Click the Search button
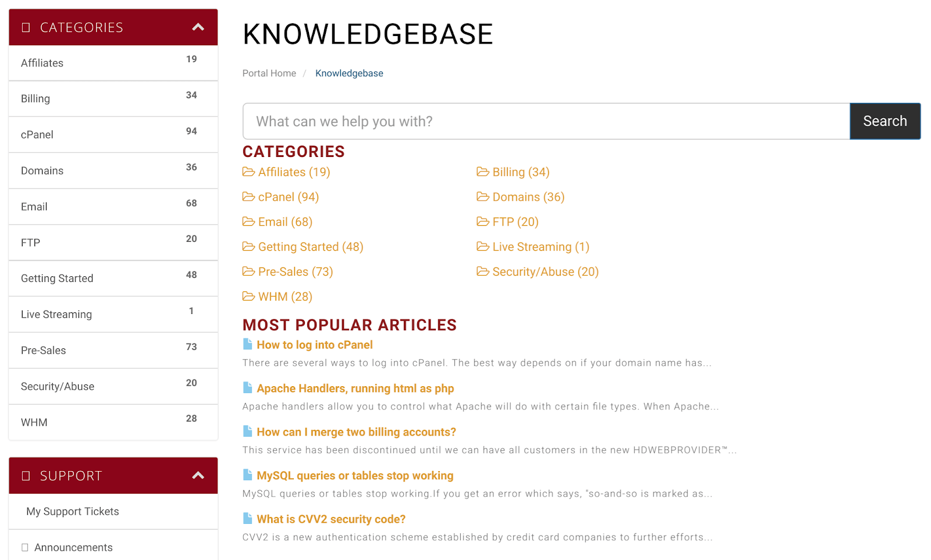This screenshot has height=560, width=931. click(885, 121)
